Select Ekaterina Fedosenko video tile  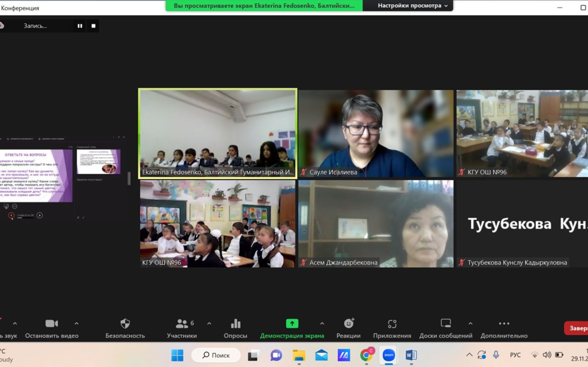point(218,133)
